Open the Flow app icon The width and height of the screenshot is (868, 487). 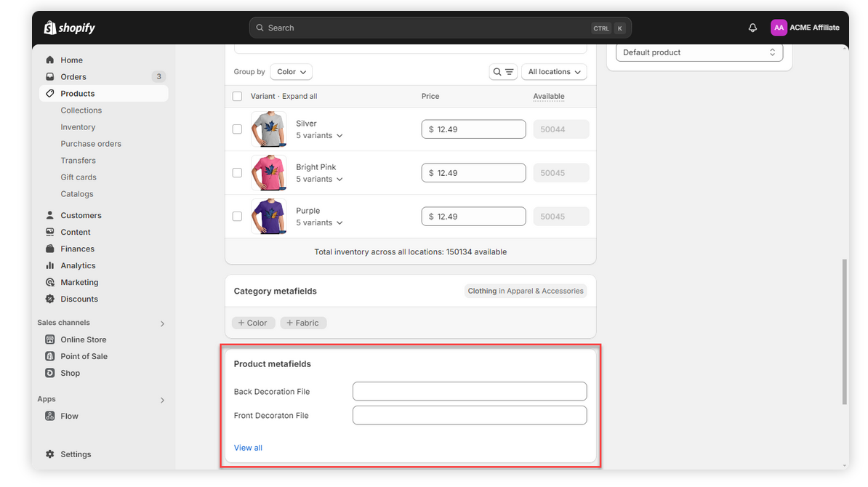[49, 416]
